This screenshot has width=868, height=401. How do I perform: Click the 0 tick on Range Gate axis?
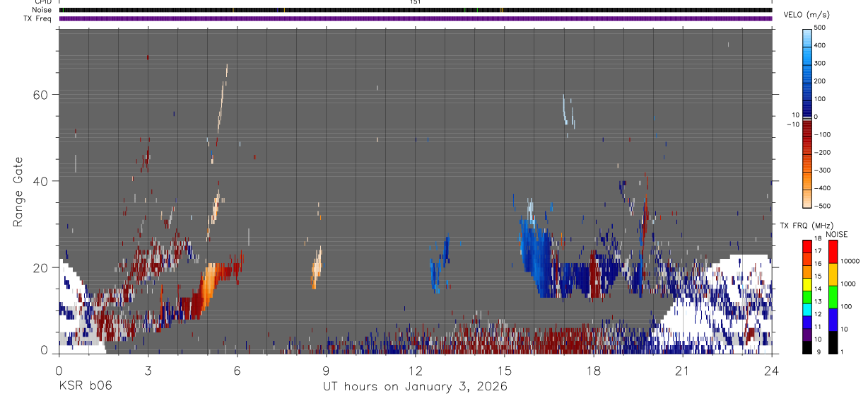click(45, 351)
